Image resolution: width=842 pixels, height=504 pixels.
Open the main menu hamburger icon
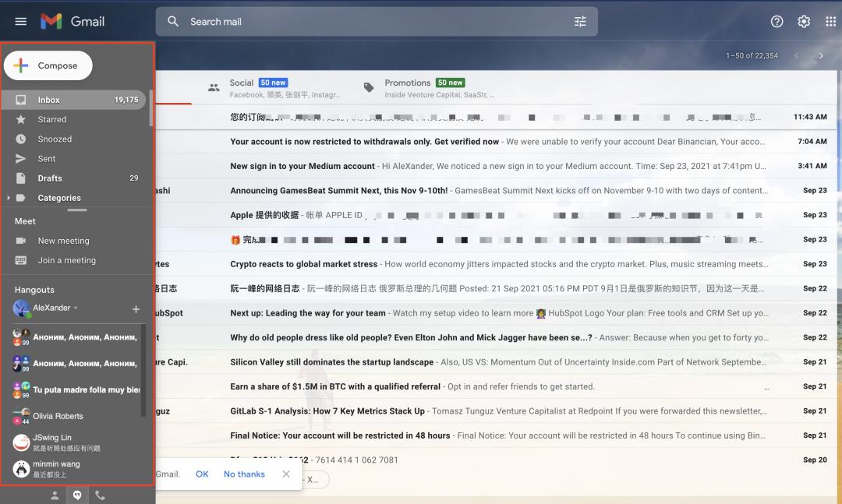[21, 22]
